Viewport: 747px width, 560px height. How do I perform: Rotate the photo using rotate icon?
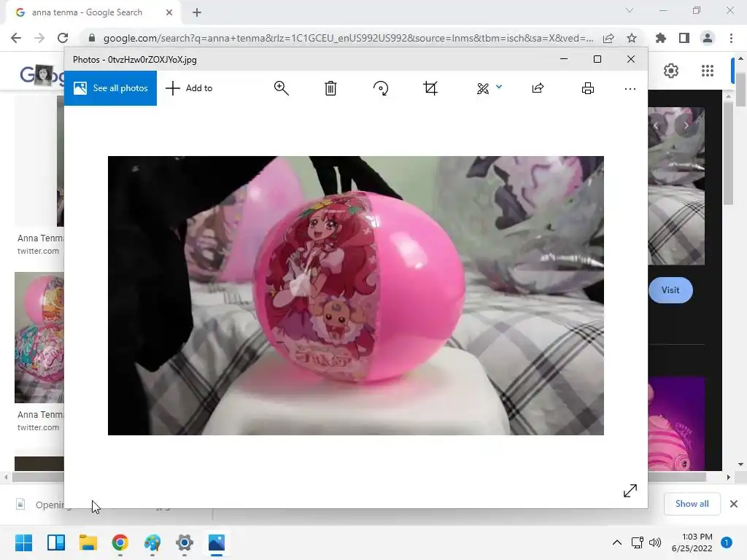click(x=381, y=88)
